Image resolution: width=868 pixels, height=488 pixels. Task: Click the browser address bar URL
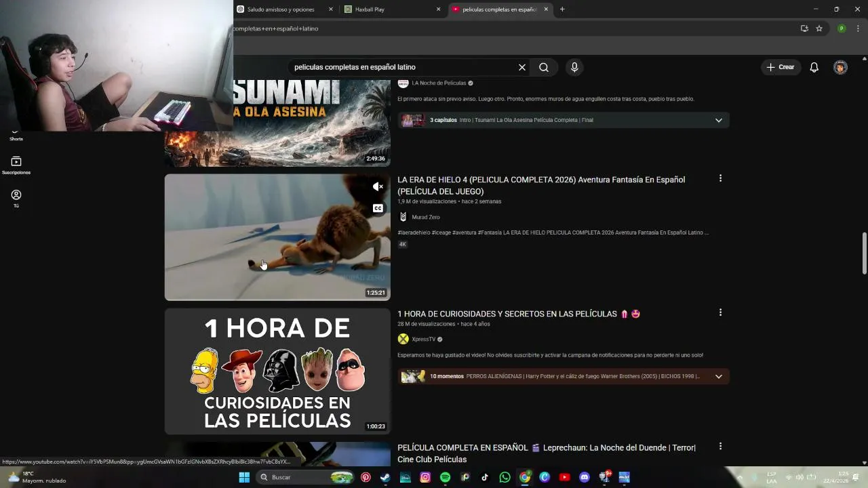click(x=275, y=28)
